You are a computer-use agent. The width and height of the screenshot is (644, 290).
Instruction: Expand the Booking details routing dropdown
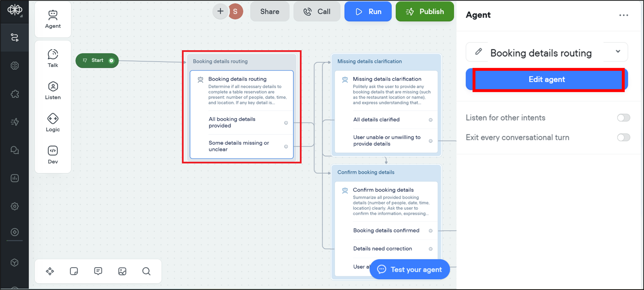(618, 52)
